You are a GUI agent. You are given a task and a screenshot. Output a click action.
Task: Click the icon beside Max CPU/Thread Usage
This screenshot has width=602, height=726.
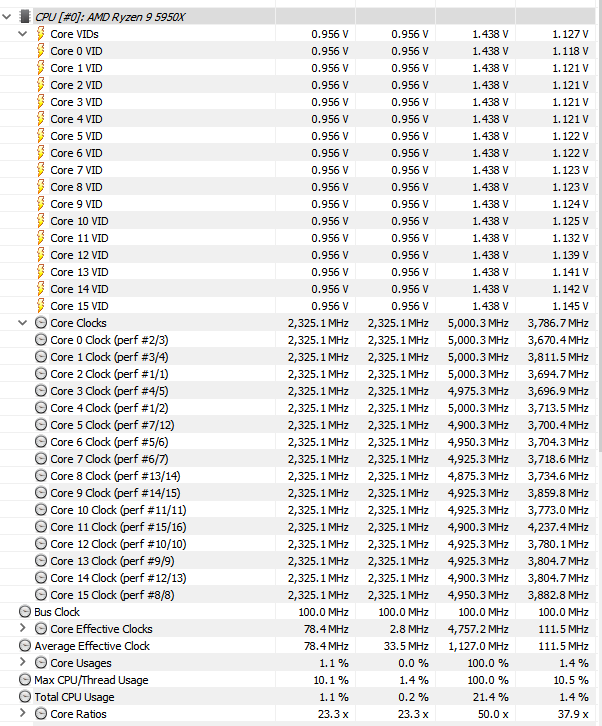(x=25, y=680)
